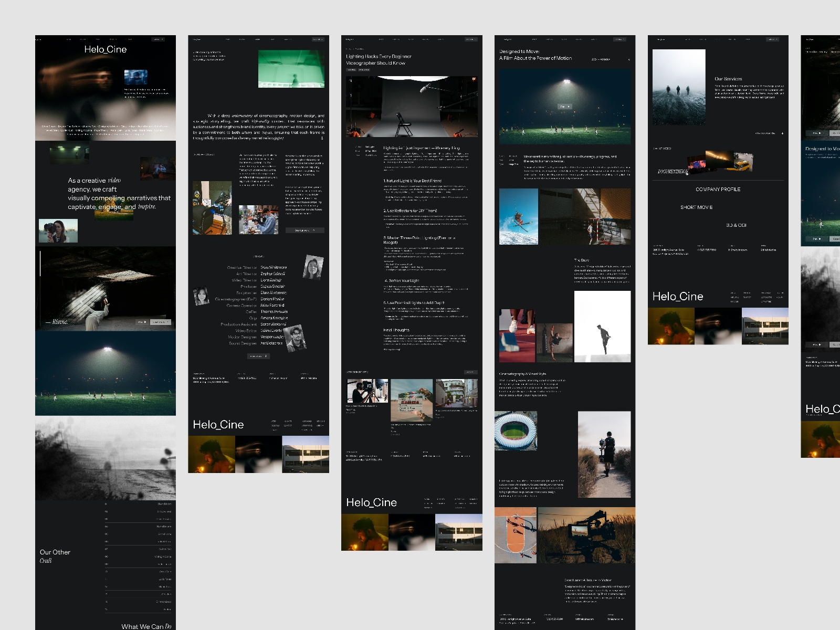Click the download arrow icon beside the project year tag
This screenshot has width=840, height=630.
(x=629, y=59)
